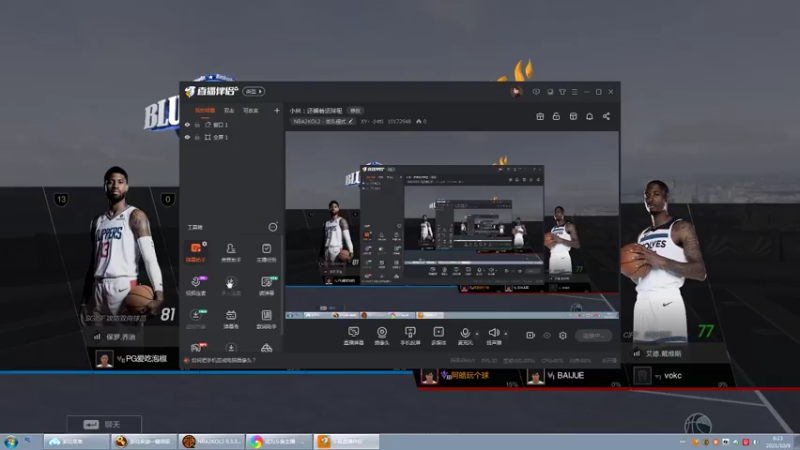Click the live preview area
Screen dimensions: 800x450
click(452, 225)
